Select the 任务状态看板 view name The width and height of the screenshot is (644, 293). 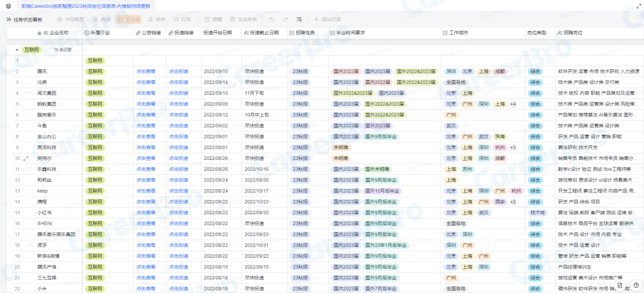[x=27, y=19]
